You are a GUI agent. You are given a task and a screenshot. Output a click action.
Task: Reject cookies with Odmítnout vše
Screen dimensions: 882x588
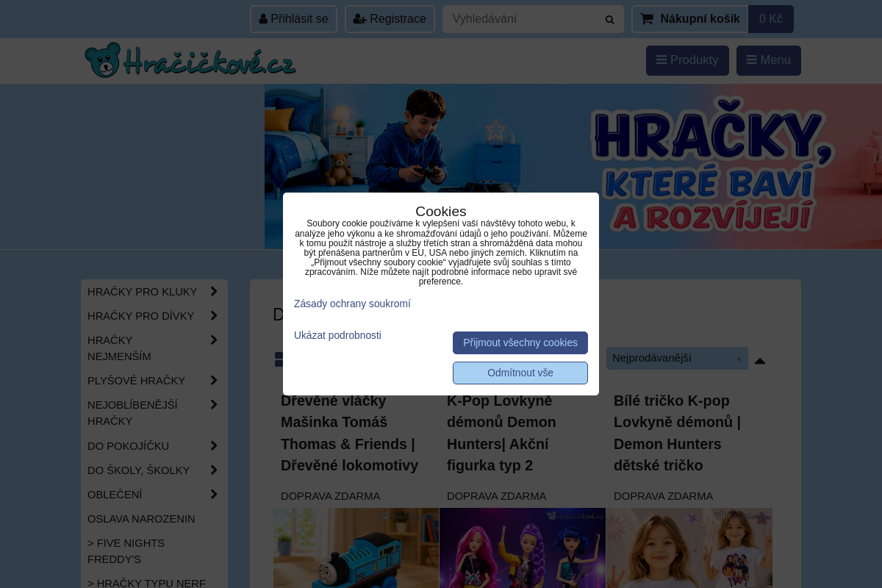click(x=520, y=373)
